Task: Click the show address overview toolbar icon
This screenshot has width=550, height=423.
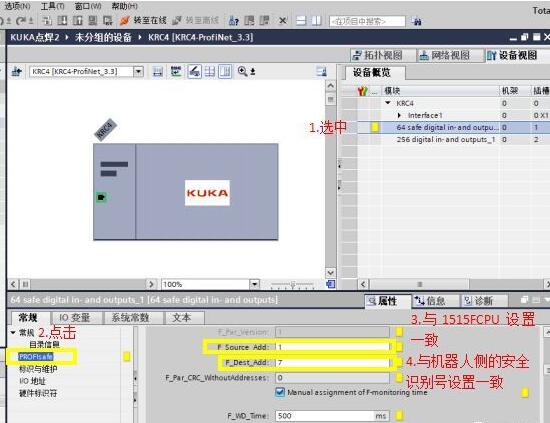Action: 176,72
